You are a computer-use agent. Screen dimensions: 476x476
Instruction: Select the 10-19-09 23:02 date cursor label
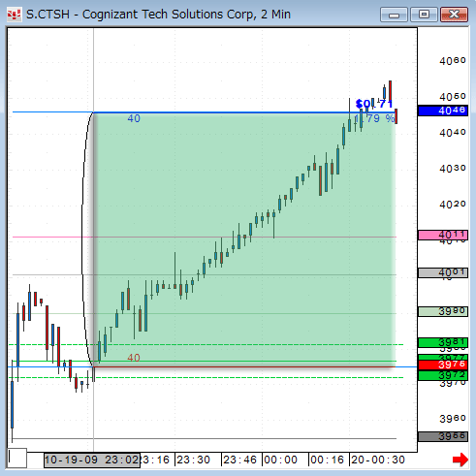pos(92,460)
